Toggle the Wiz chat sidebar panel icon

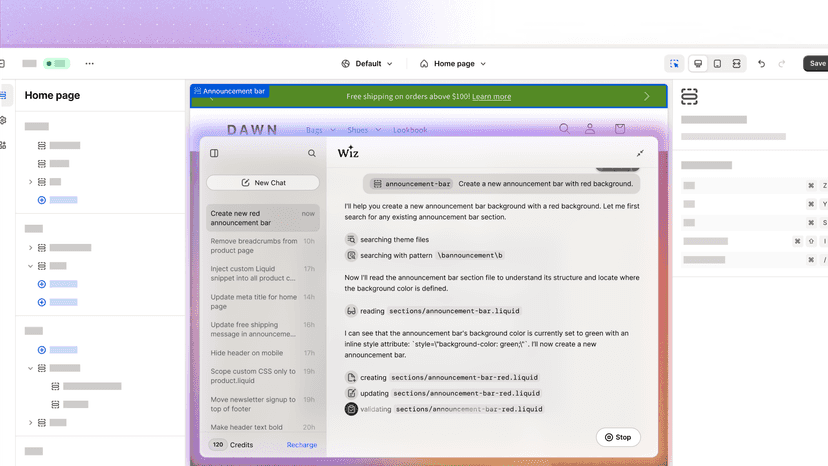(x=214, y=153)
